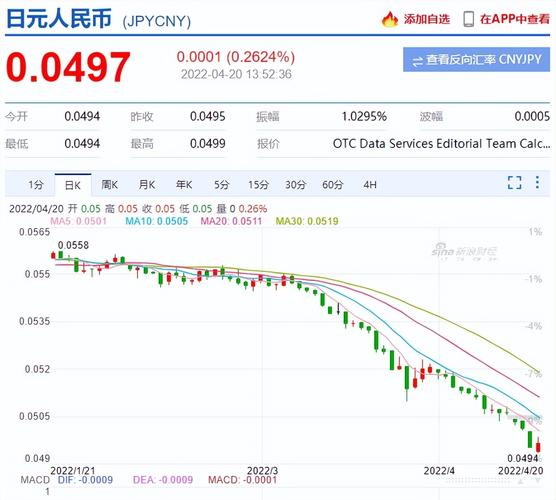
Task: Click the 2022/4/20 date axis label
Action: tap(521, 471)
